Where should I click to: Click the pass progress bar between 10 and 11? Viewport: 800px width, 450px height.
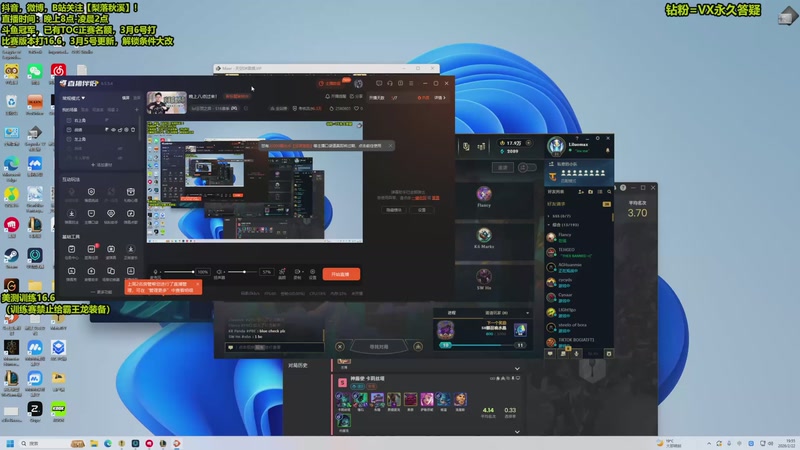tap(483, 345)
